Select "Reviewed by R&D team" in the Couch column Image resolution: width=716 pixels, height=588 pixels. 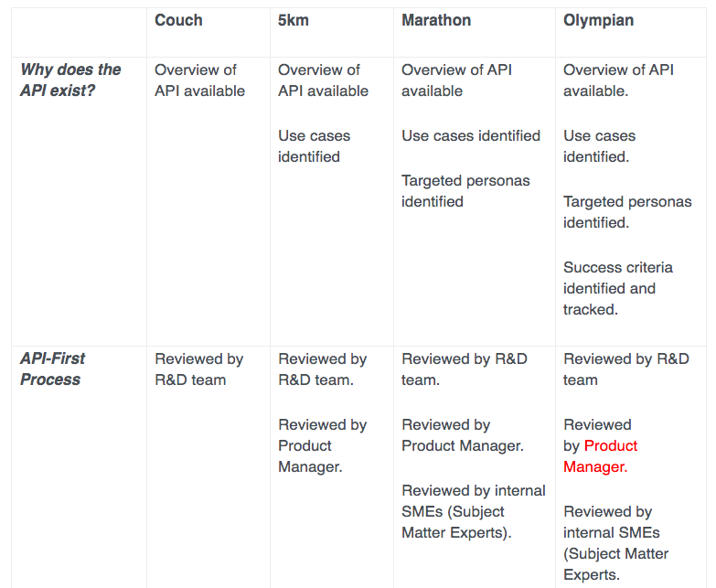(198, 369)
